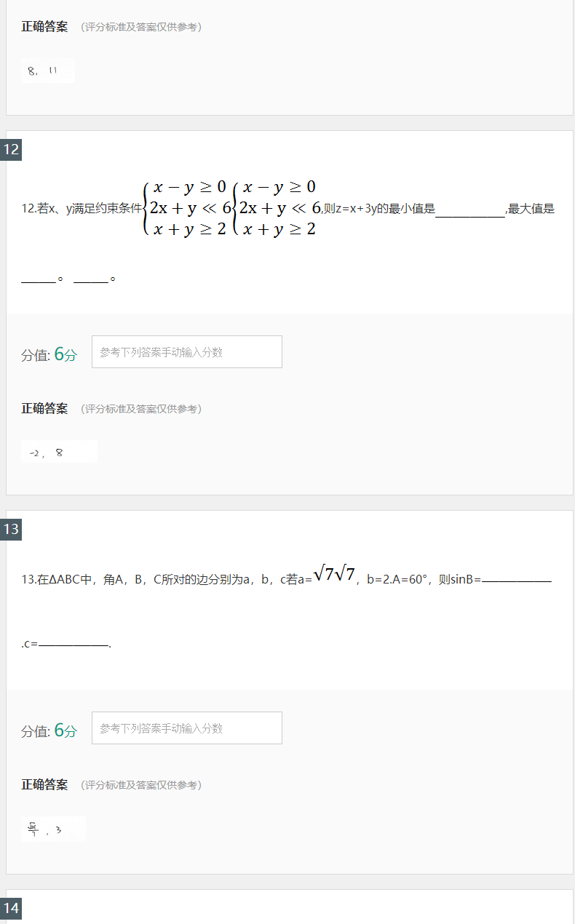Click the score input field for question 13

click(186, 728)
